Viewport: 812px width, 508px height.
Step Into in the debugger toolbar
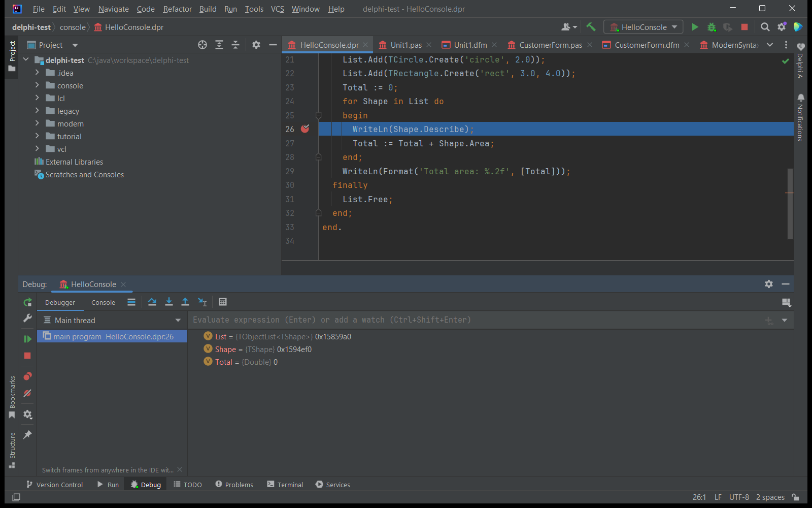[x=169, y=302]
